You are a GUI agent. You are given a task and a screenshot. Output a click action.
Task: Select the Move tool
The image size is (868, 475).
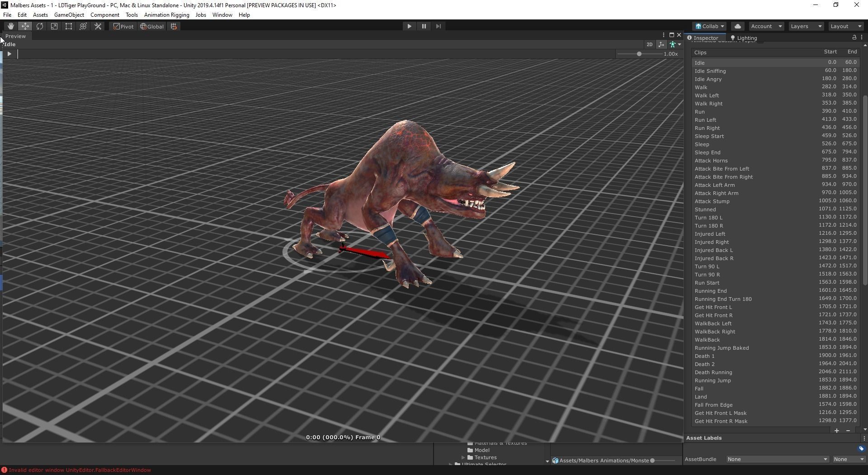25,26
